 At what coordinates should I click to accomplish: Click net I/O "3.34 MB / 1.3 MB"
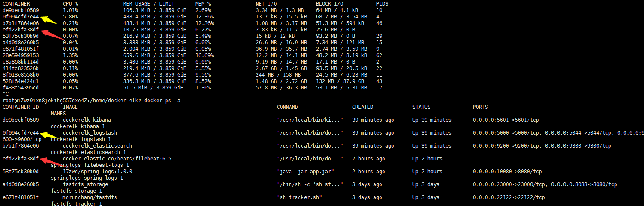(280, 10)
